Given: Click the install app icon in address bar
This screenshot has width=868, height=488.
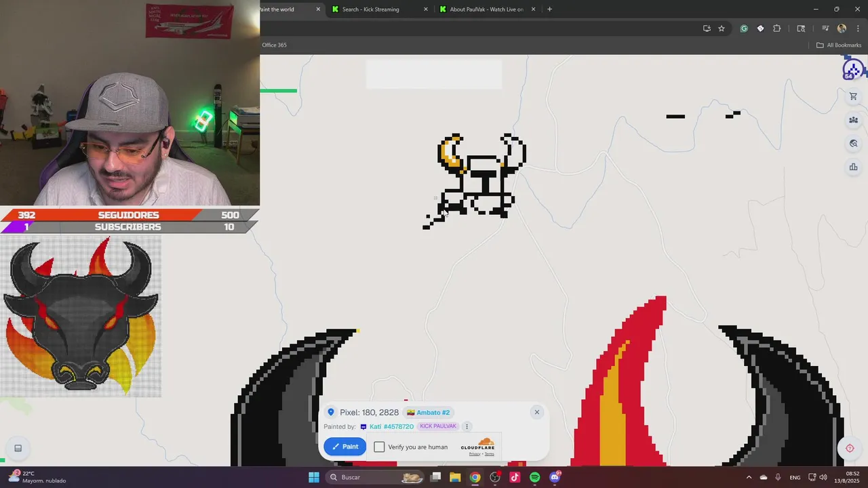Looking at the screenshot, I should coord(707,28).
